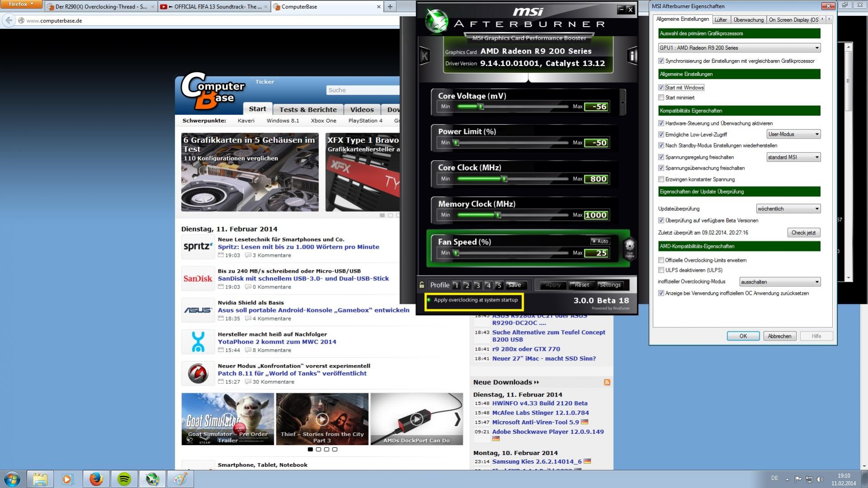This screenshot has width=868, height=488.
Task: Open the Videos tab on ComputerBase
Action: point(362,109)
